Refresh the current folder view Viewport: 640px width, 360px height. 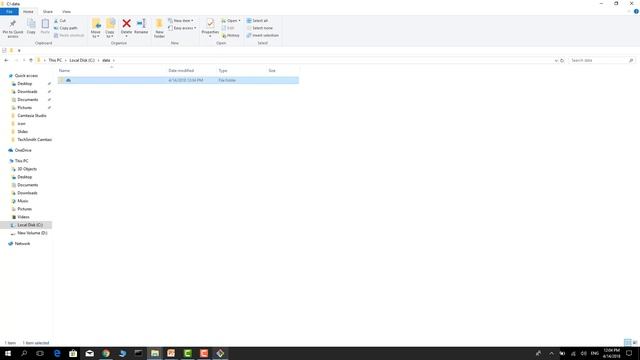[x=562, y=60]
